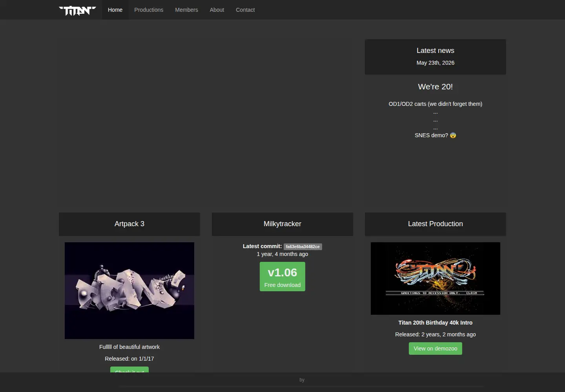Click the View on demozoo button

point(436,348)
